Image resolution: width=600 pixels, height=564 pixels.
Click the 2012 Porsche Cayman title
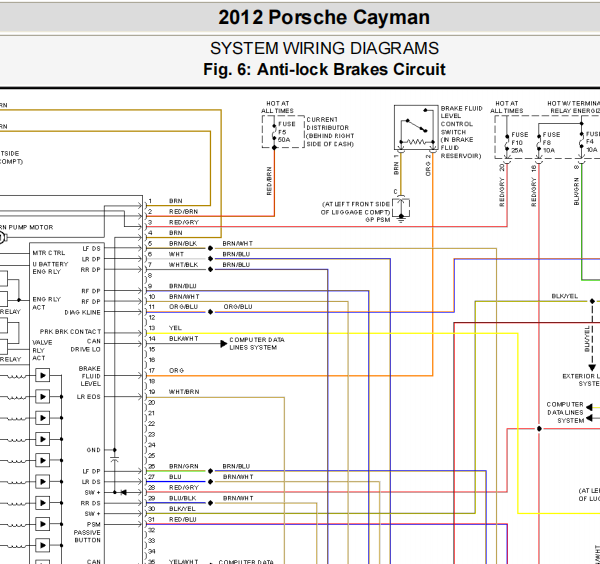pos(324,18)
